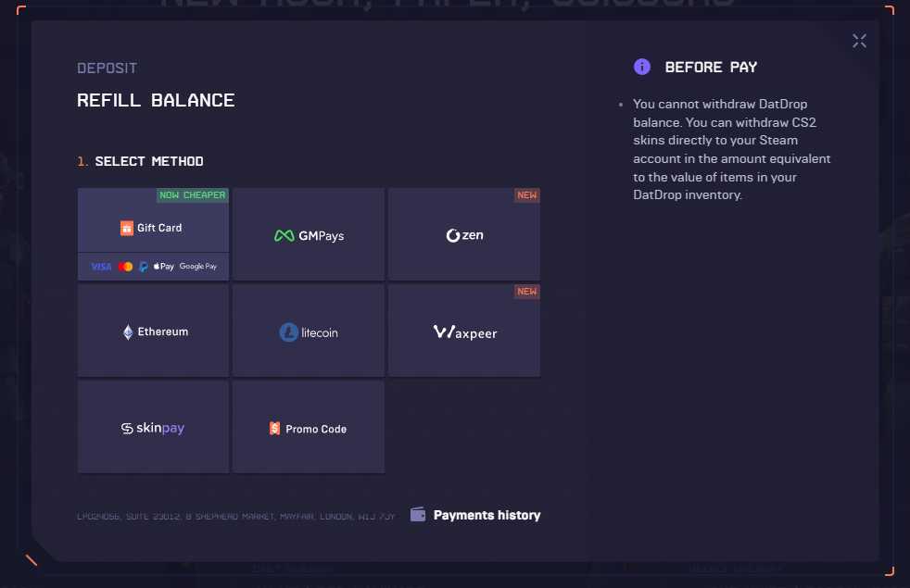Screen dimensions: 910x588
Task: Close the deposit dialog with X icon
Action: point(859,41)
